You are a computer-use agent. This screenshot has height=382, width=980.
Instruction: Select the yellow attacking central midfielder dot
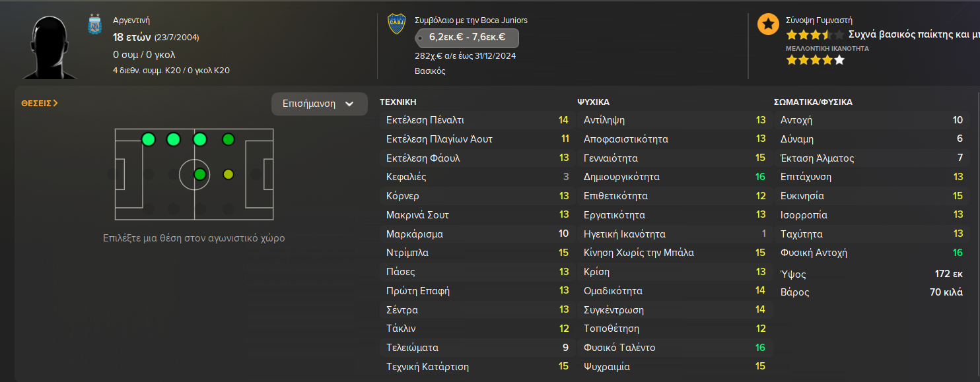click(x=228, y=175)
